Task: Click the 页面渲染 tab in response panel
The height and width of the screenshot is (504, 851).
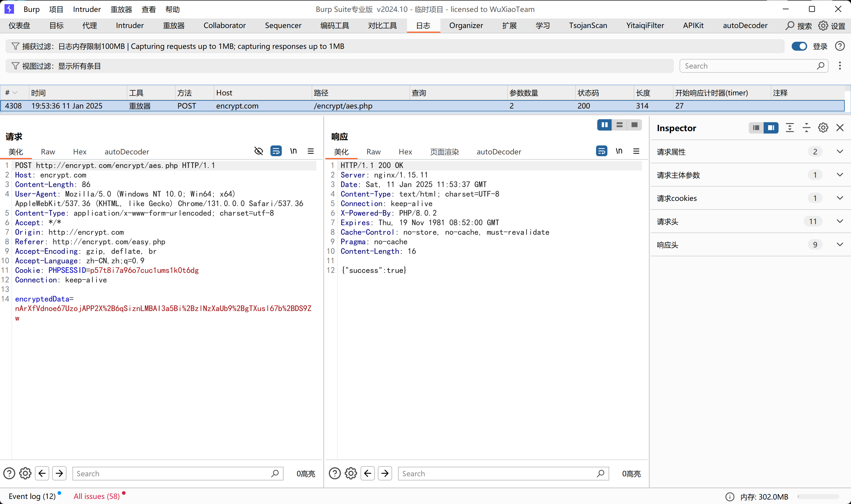Action: [444, 151]
